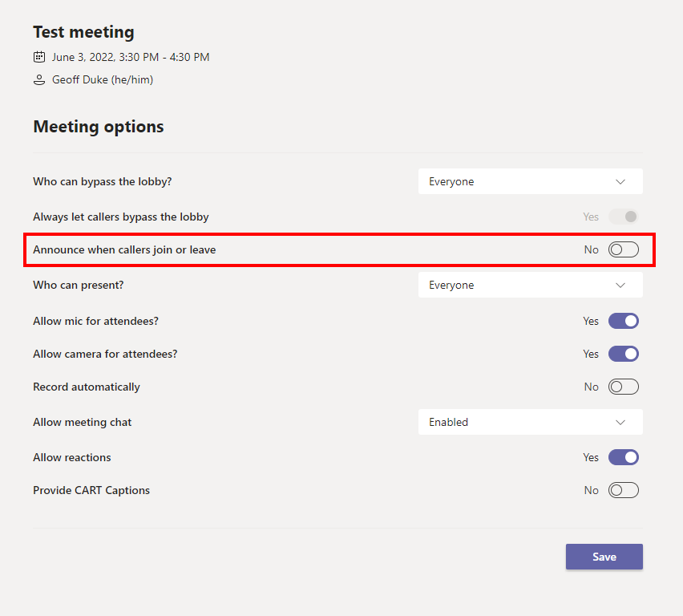The width and height of the screenshot is (683, 616).
Task: Click the organizer name Geoff Duke
Action: (103, 79)
